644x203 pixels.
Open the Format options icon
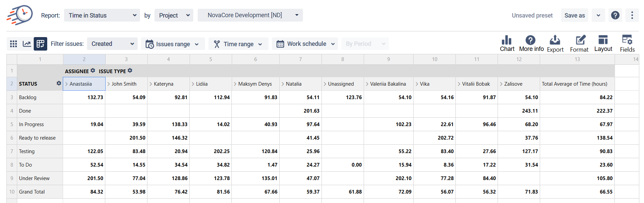580,40
